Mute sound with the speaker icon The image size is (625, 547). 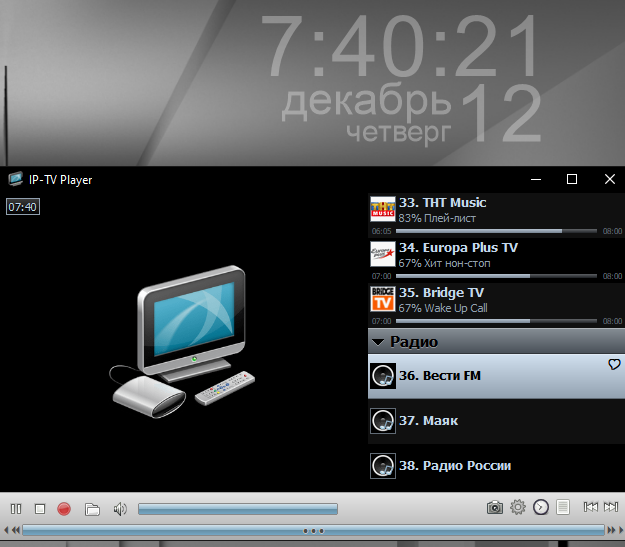point(120,509)
